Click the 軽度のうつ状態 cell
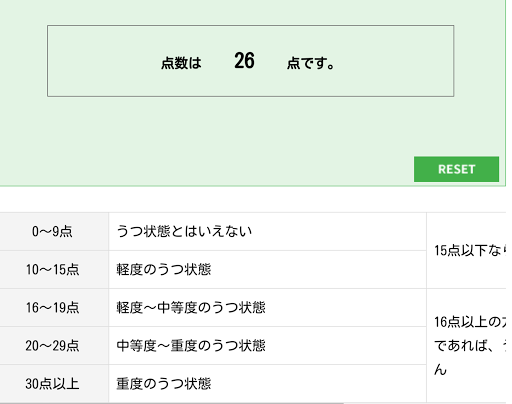Screen dimensions: 512x404 click(x=267, y=269)
